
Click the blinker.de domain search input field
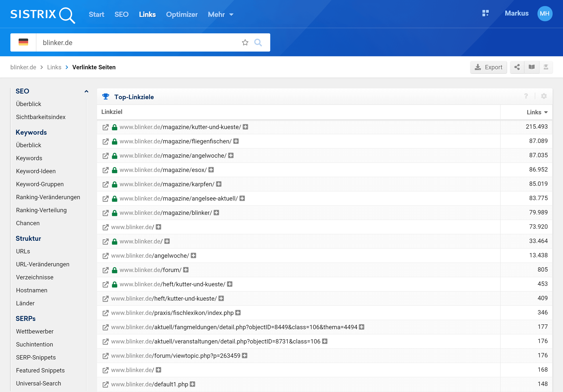click(x=137, y=42)
